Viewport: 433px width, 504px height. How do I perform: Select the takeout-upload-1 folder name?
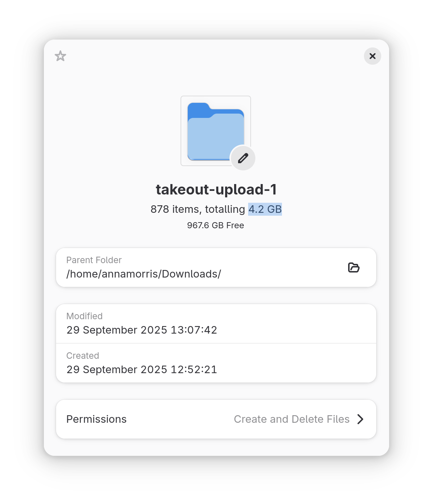(216, 189)
